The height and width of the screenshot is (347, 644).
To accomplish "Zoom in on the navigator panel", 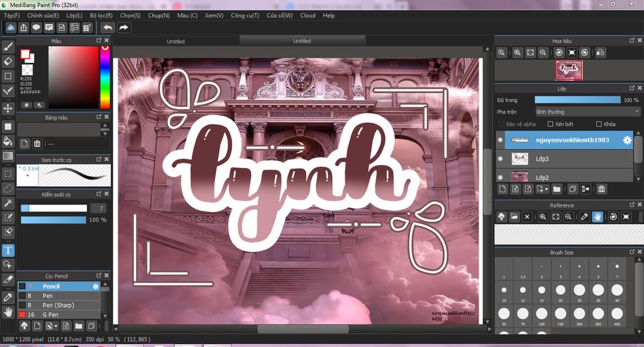I will [517, 53].
